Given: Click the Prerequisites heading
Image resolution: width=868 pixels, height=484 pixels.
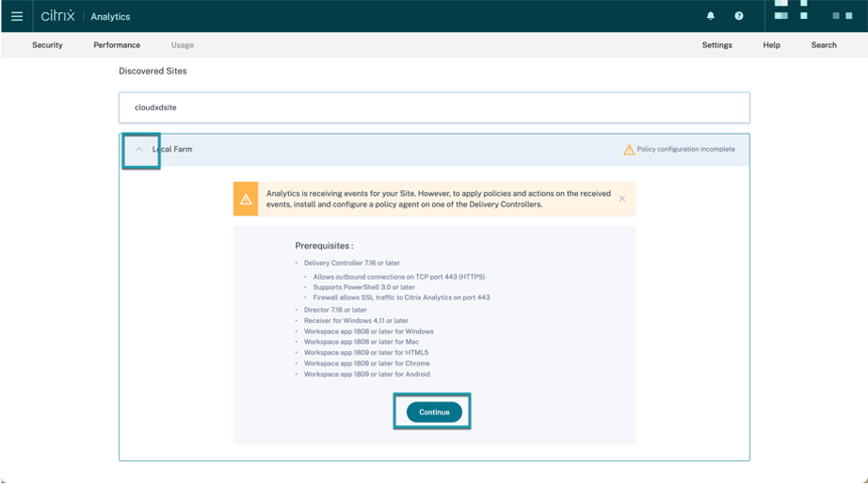Looking at the screenshot, I should 324,246.
